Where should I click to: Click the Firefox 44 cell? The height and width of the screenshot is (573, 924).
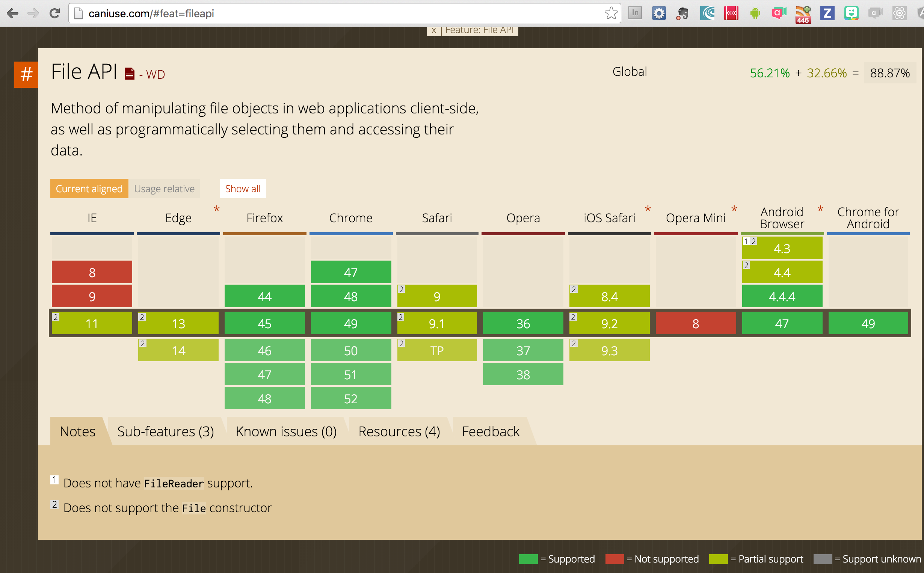pos(264,296)
